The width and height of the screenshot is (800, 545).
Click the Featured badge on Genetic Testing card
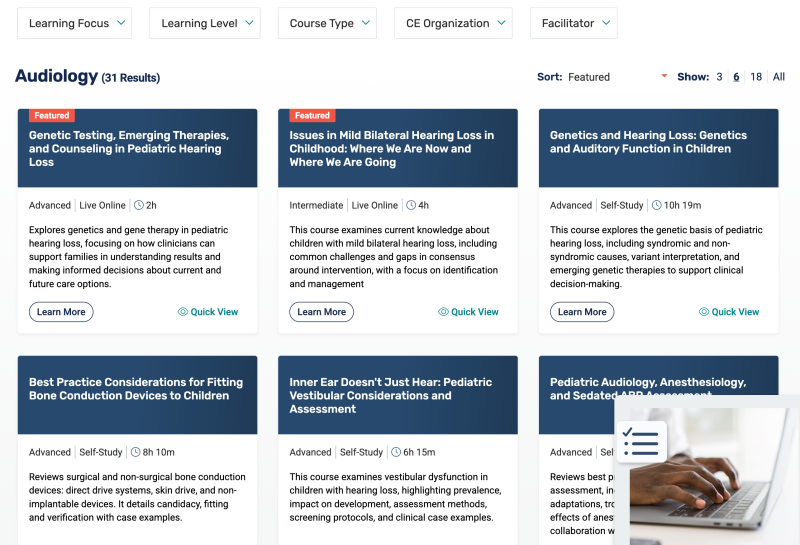click(52, 116)
